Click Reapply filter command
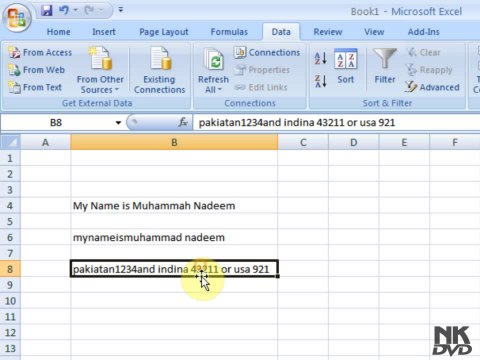 pos(429,70)
